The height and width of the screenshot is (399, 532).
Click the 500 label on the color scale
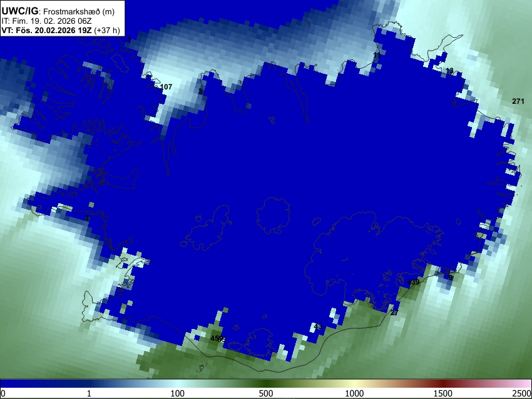click(x=266, y=393)
